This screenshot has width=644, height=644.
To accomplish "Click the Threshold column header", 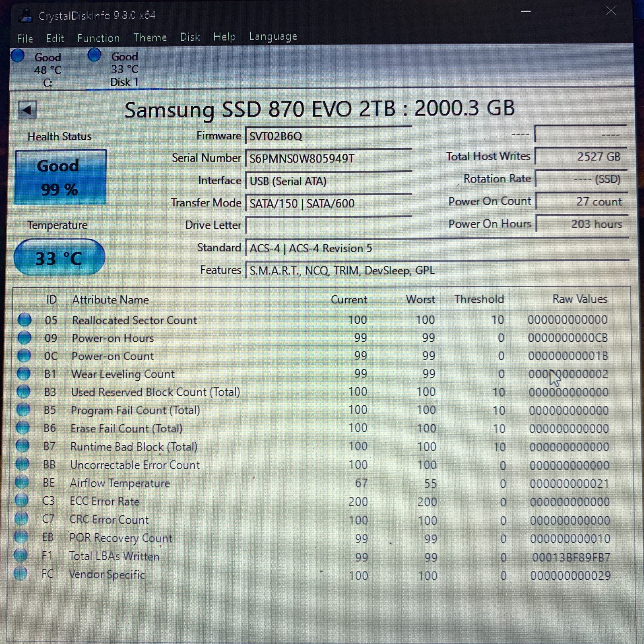I will pyautogui.click(x=479, y=299).
